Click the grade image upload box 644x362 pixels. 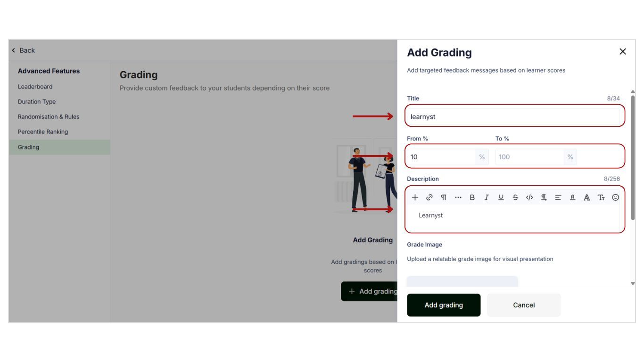[x=462, y=281]
